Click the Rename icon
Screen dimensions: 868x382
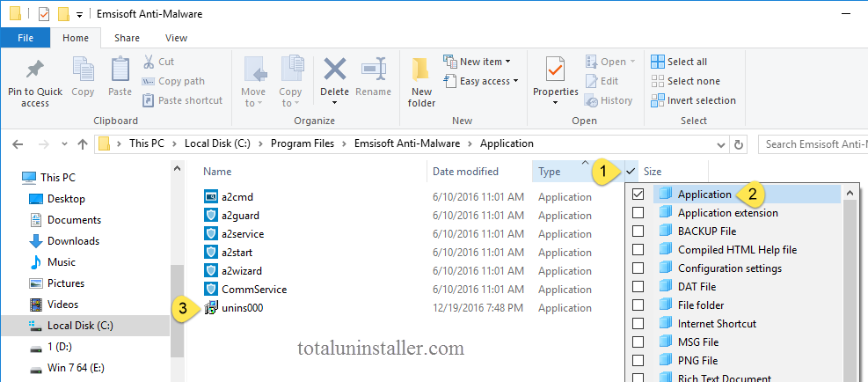coord(373,69)
